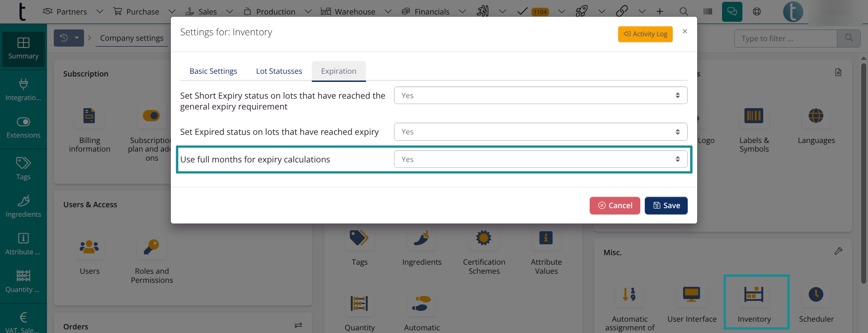Expand the Sales menu chevron

(230, 11)
